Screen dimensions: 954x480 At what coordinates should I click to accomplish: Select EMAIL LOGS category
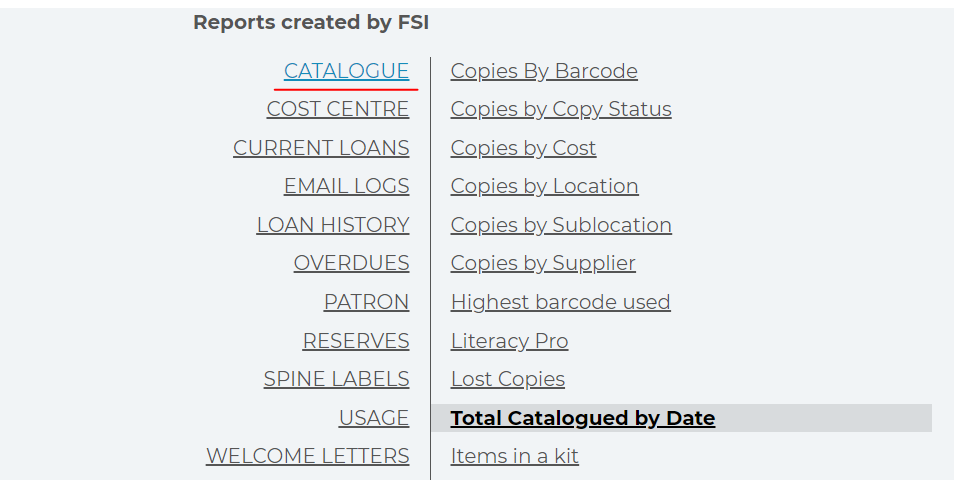(346, 186)
